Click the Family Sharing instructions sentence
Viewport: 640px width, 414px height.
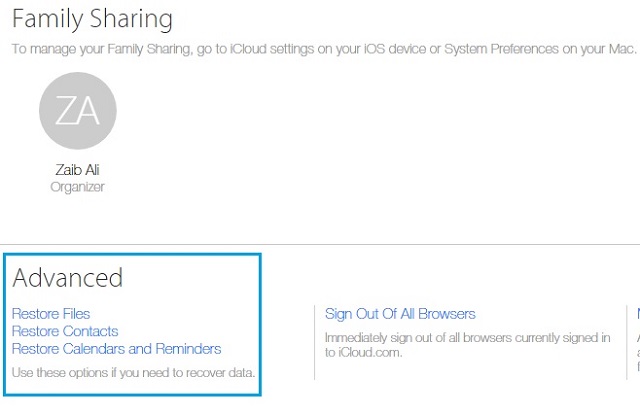click(x=324, y=49)
